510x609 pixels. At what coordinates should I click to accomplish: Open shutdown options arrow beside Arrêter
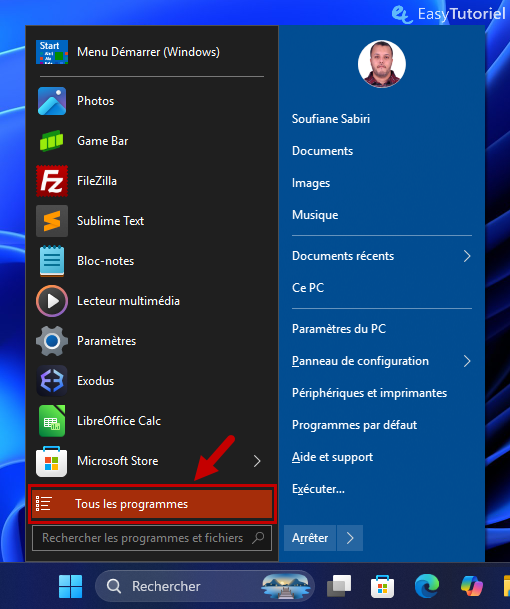point(350,538)
